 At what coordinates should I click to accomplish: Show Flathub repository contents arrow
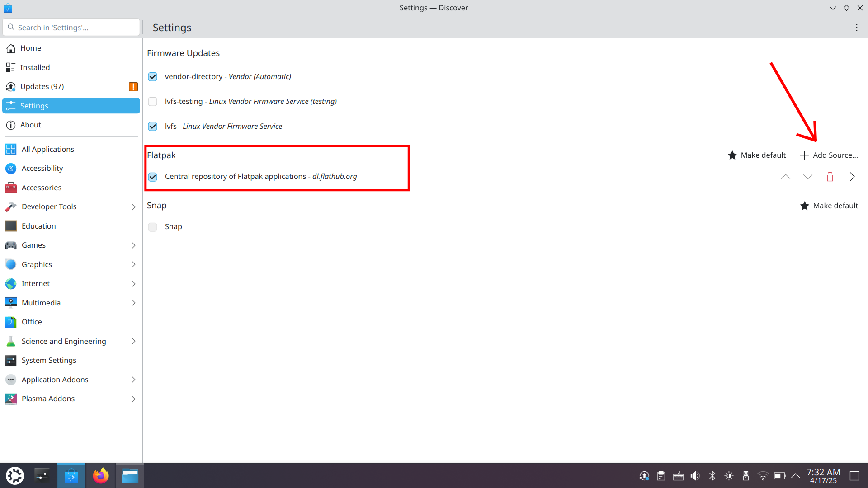(852, 177)
